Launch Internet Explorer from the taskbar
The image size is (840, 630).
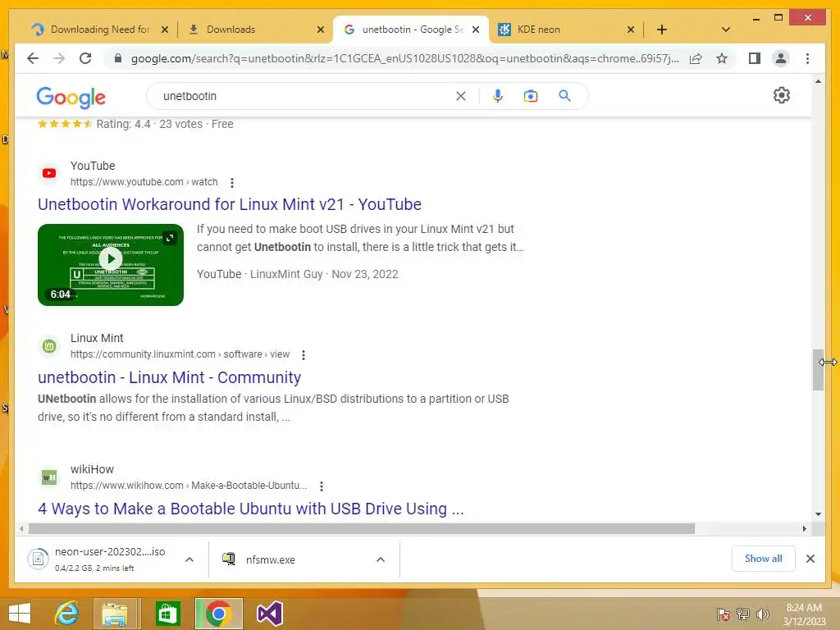pos(67,614)
